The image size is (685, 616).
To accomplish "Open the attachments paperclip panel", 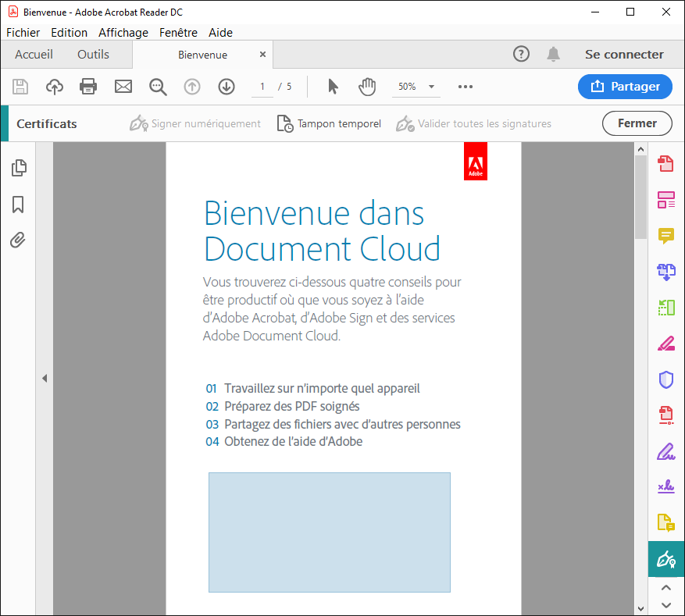I will click(18, 240).
